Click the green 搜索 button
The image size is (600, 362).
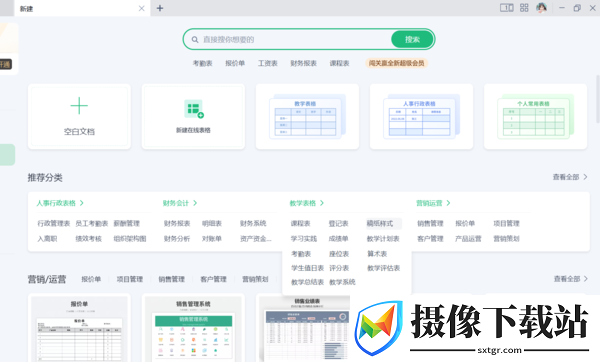click(x=412, y=39)
